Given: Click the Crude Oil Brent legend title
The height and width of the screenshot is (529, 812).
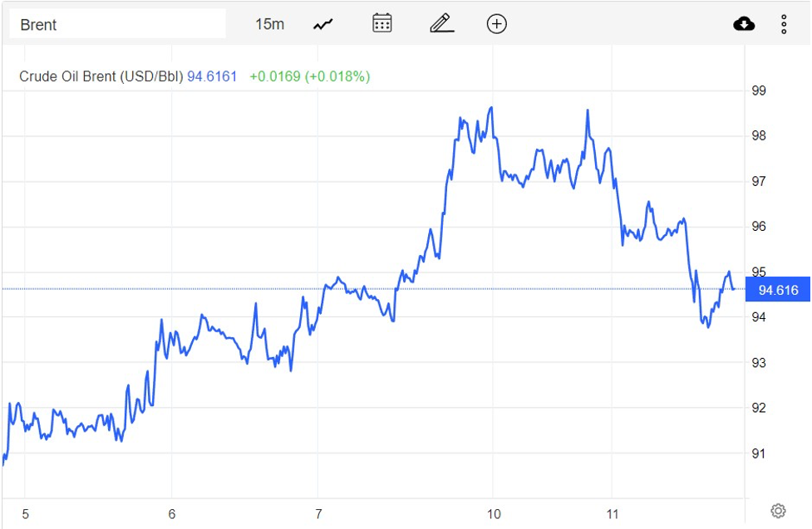Looking at the screenshot, I should (x=101, y=76).
